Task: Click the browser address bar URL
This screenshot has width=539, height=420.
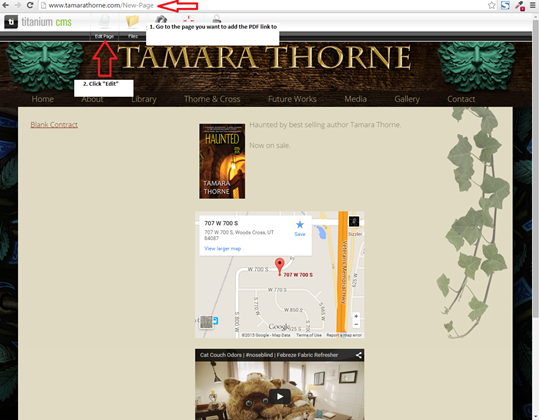Action: coord(101,5)
